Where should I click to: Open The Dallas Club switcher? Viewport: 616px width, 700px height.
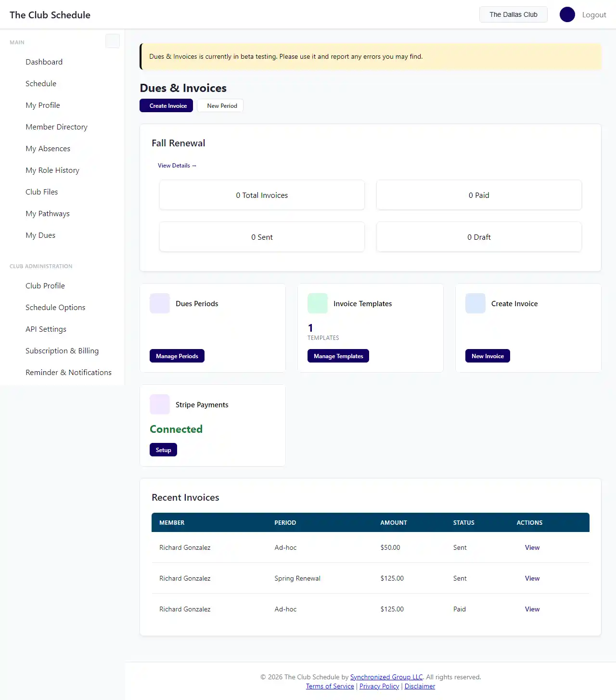coord(513,14)
